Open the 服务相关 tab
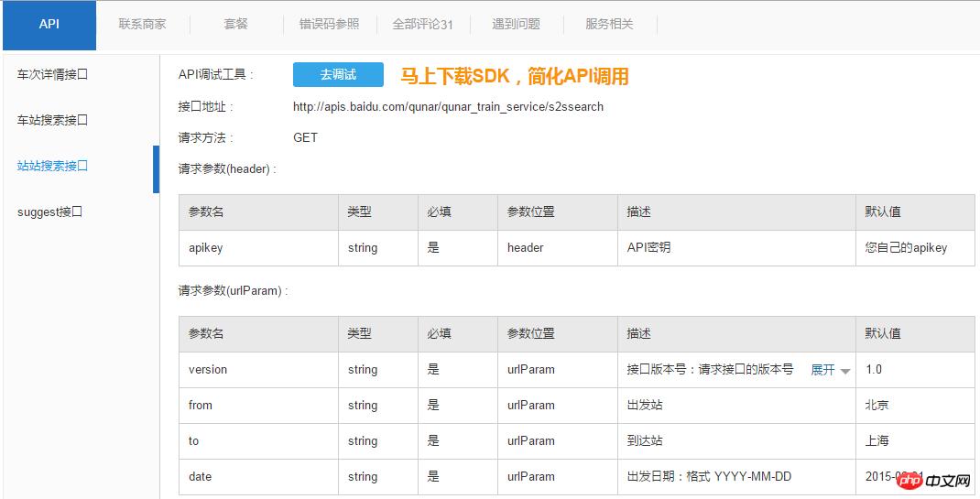Viewport: 980px width, 499px height. (609, 25)
